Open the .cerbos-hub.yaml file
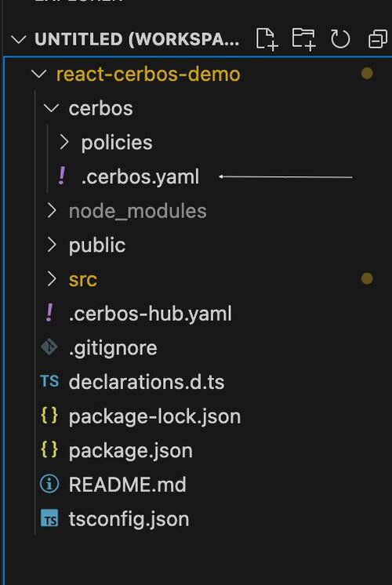This screenshot has height=585, width=392. pyautogui.click(x=151, y=314)
